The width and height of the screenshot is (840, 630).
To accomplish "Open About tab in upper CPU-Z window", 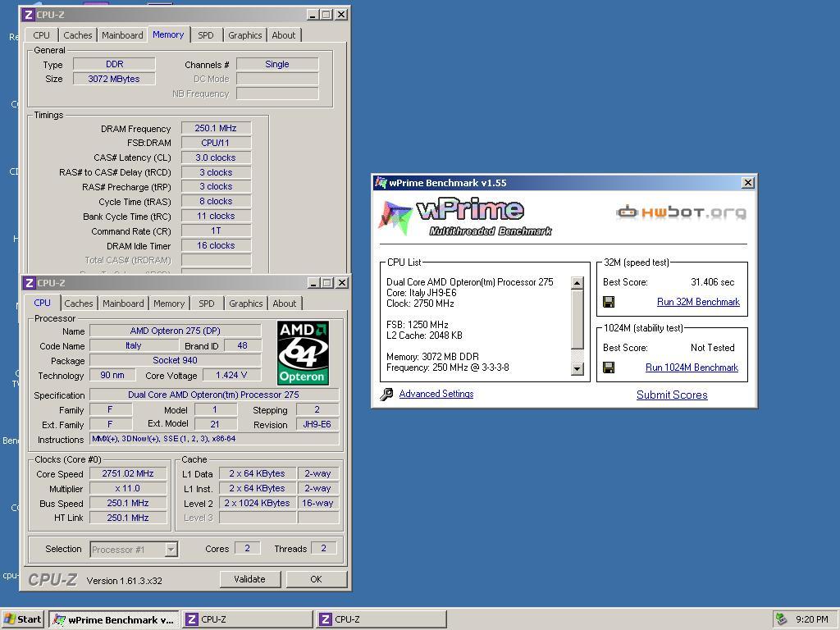I will (283, 35).
